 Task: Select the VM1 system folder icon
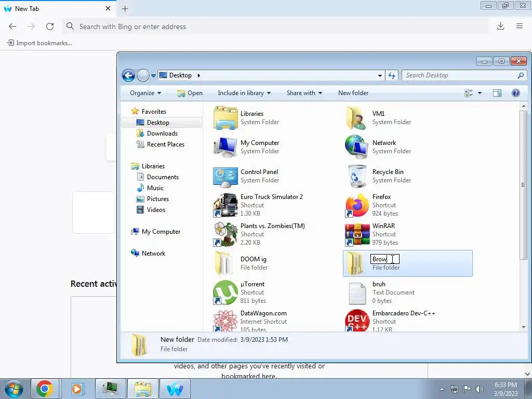[x=356, y=118]
